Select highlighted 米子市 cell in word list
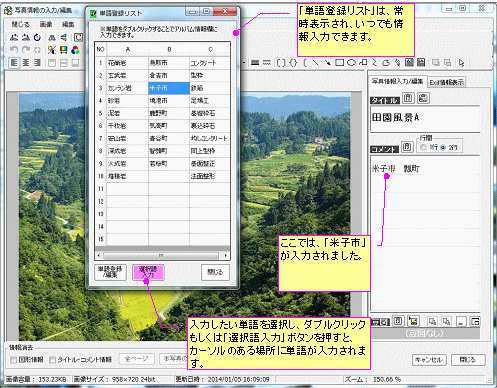The width and height of the screenshot is (497, 388). coord(169,88)
